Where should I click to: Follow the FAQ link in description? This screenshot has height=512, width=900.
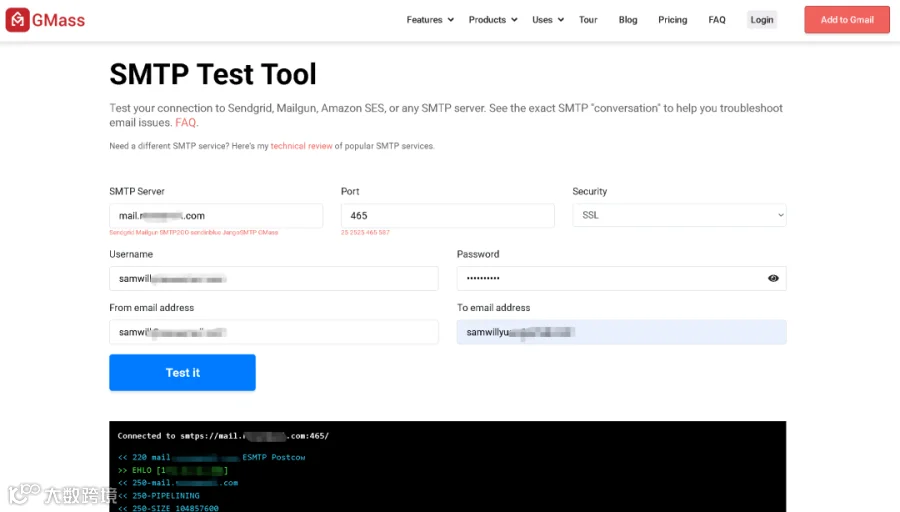point(185,122)
